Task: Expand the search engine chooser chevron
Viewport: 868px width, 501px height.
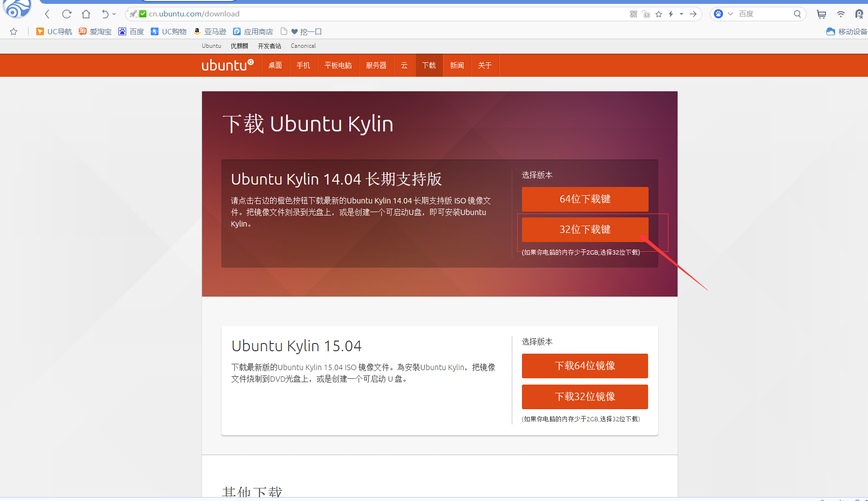Action: click(x=730, y=14)
